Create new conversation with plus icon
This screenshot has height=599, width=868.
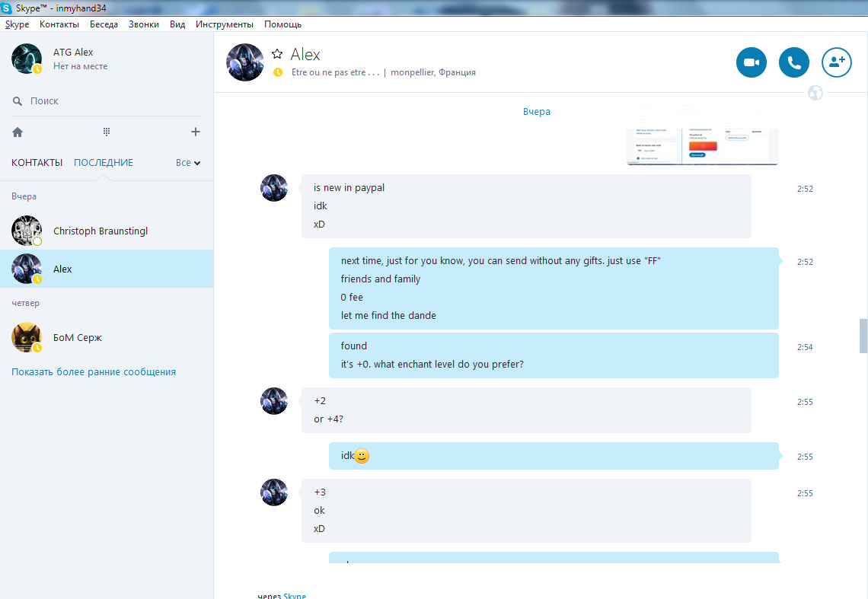tap(196, 132)
